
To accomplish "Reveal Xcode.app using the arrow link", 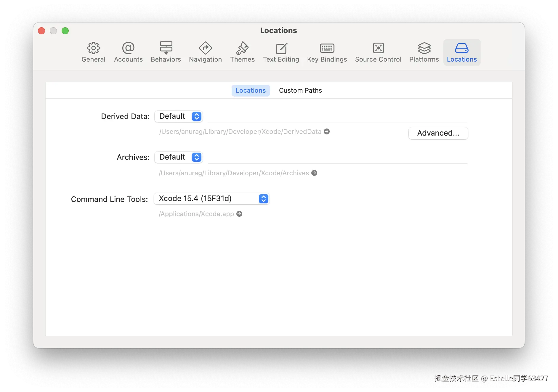I will coord(239,214).
